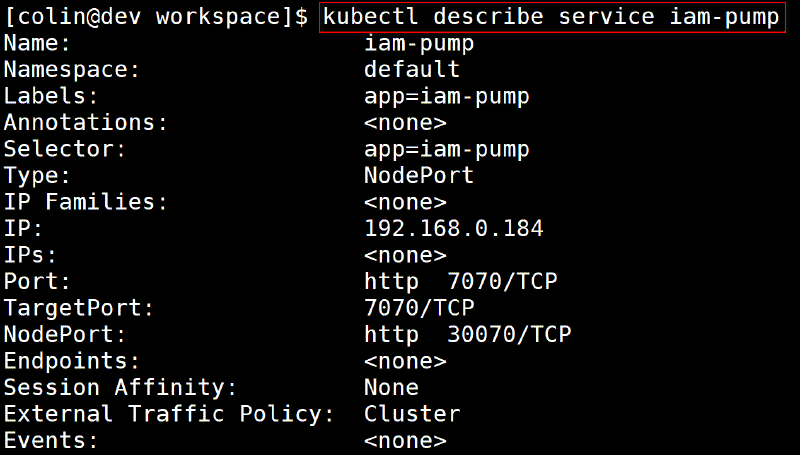Screen dimensions: 800x455
Task: Select the Labels value app=iam-pump
Action: point(446,97)
